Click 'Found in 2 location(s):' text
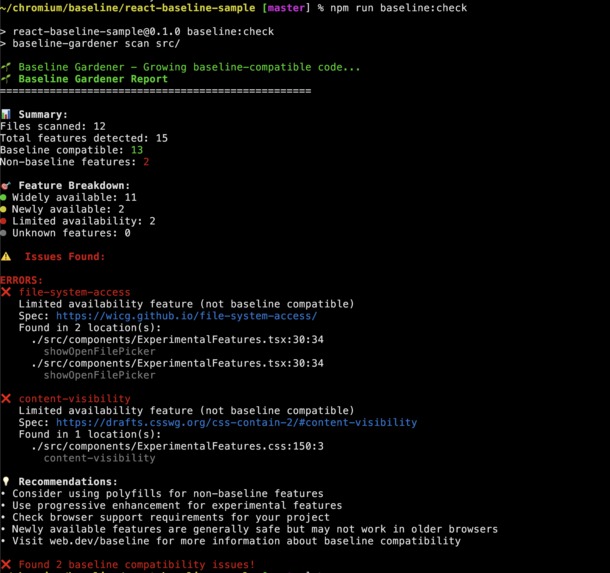Viewport: 610px width, 573px height. [90, 328]
